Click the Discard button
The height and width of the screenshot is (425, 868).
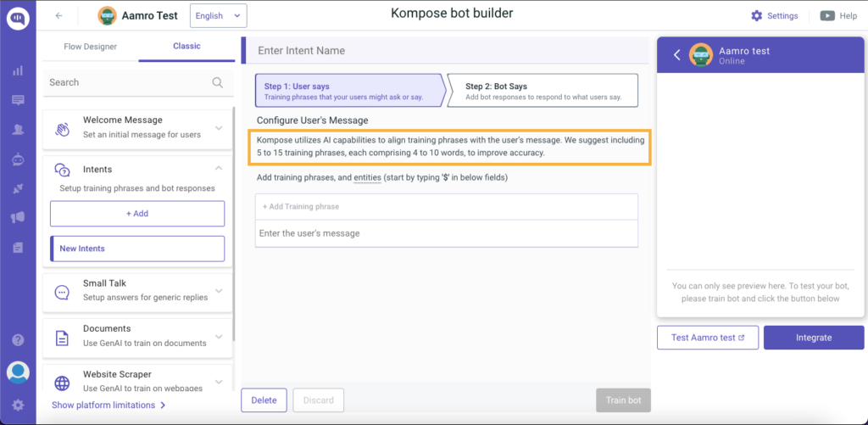pyautogui.click(x=319, y=400)
